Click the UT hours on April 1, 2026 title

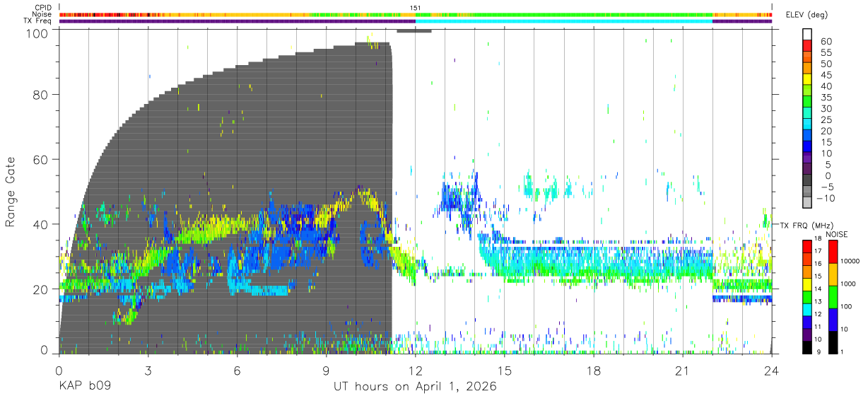pyautogui.click(x=415, y=387)
